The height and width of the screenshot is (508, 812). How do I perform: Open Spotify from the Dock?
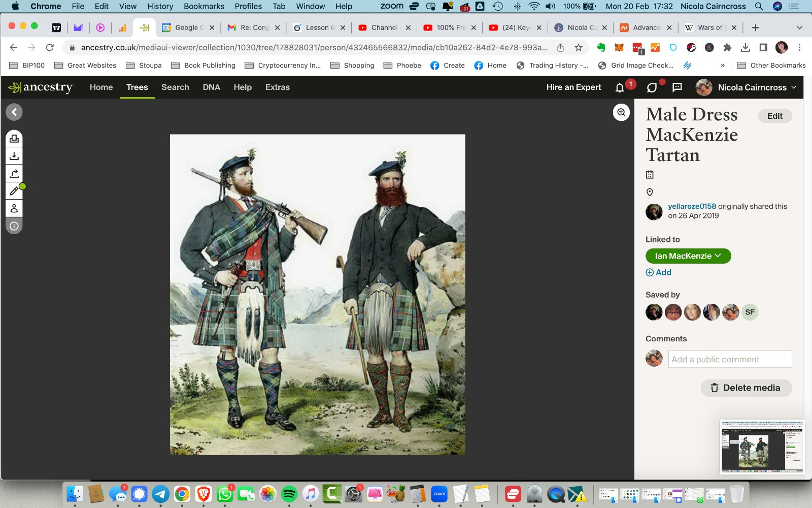coord(289,494)
